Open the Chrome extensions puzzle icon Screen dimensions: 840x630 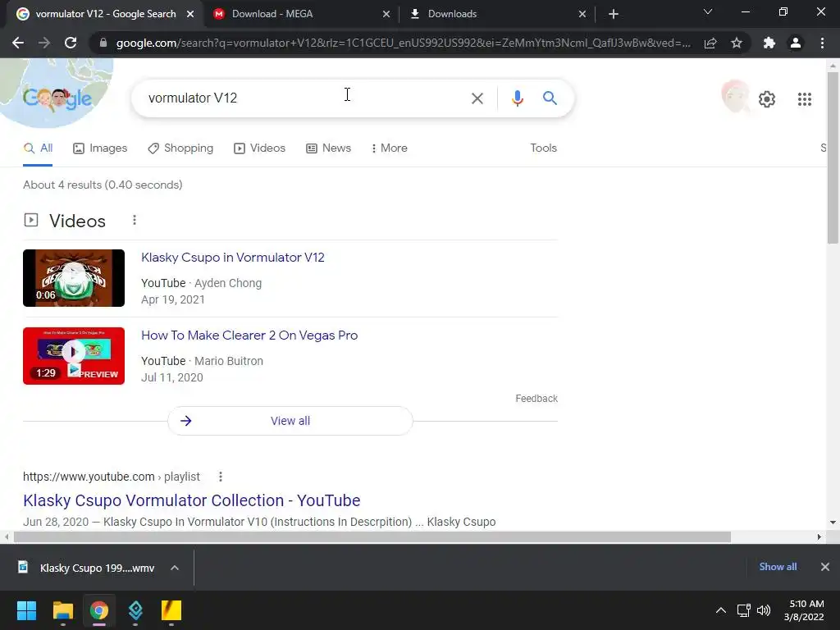[x=769, y=43]
